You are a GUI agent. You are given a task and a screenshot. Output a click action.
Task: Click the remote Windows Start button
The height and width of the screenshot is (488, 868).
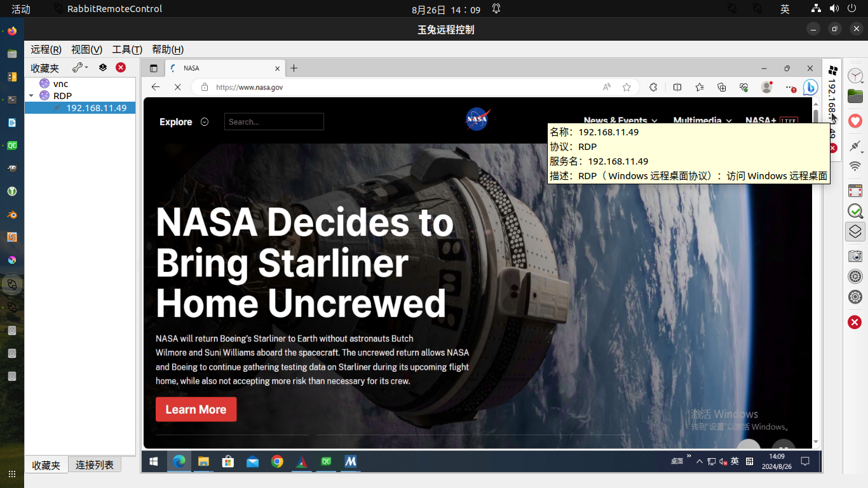[154, 462]
